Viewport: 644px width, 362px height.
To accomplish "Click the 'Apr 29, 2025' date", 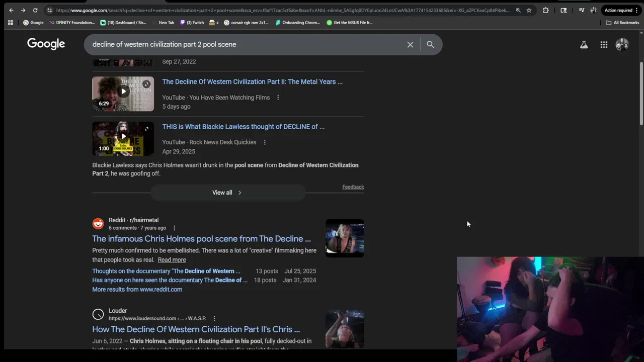I will [179, 151].
